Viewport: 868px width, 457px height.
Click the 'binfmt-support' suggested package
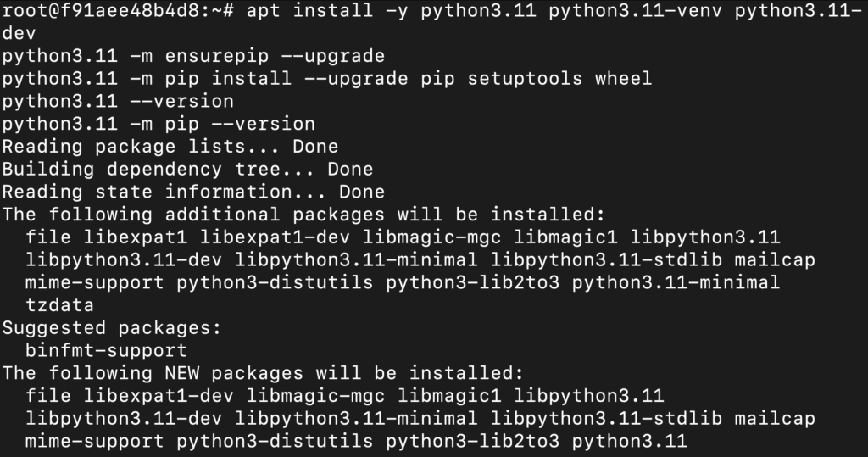tap(106, 349)
